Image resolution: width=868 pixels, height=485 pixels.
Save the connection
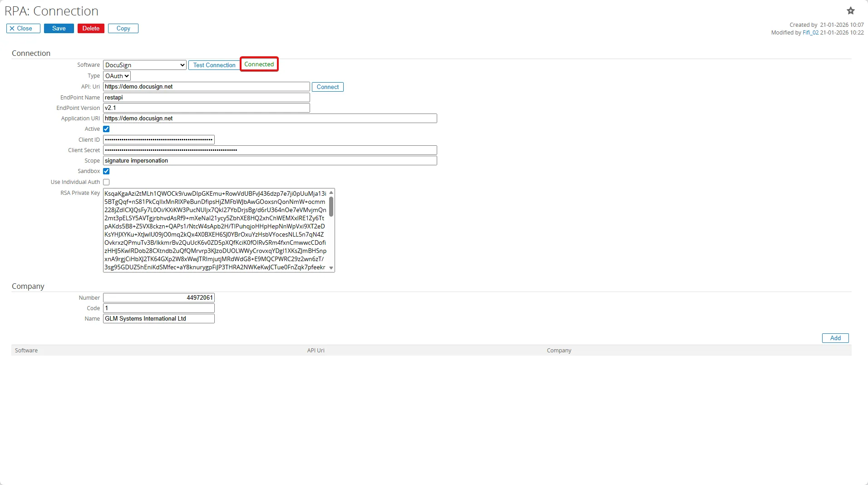pyautogui.click(x=59, y=28)
